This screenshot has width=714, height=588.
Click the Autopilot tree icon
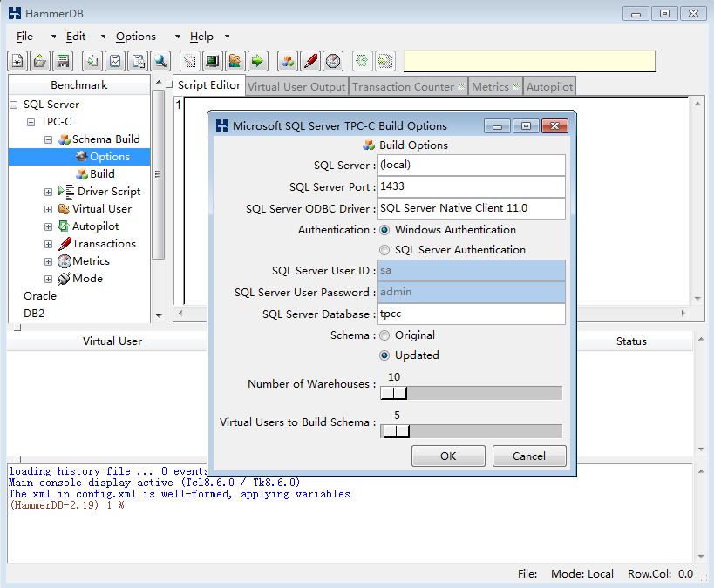64,226
